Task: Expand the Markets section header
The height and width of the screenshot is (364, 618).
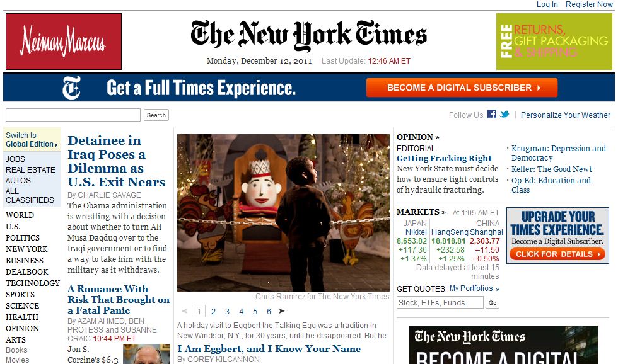Action: (x=421, y=212)
